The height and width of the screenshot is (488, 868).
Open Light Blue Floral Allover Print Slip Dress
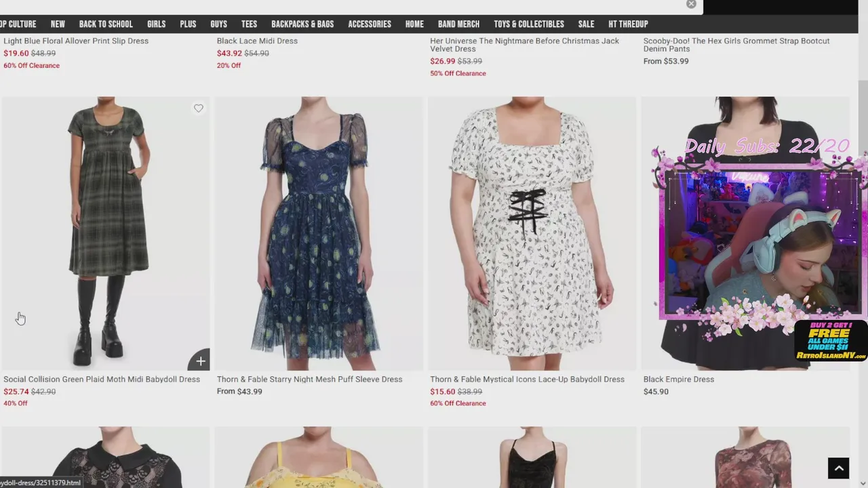[76, 41]
